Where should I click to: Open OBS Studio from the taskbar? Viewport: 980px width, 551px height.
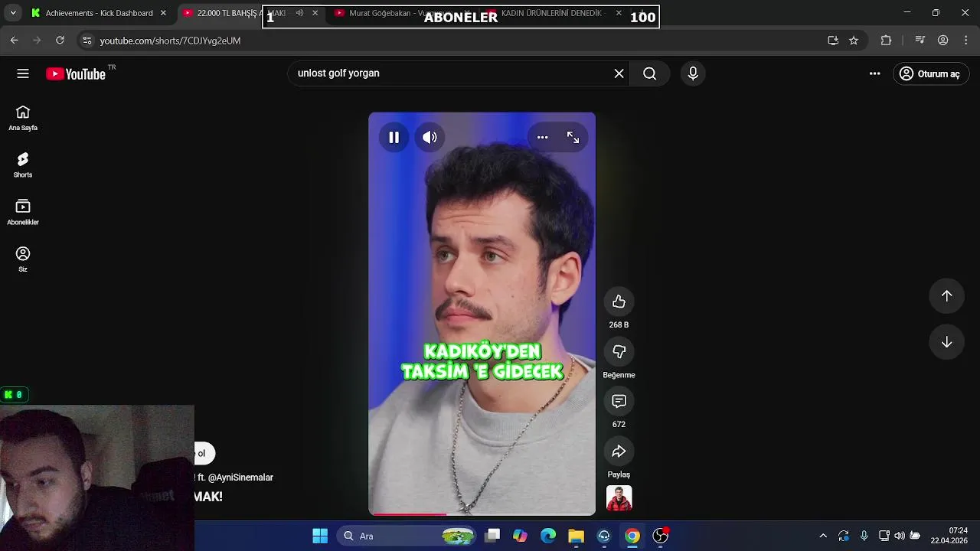tap(660, 536)
